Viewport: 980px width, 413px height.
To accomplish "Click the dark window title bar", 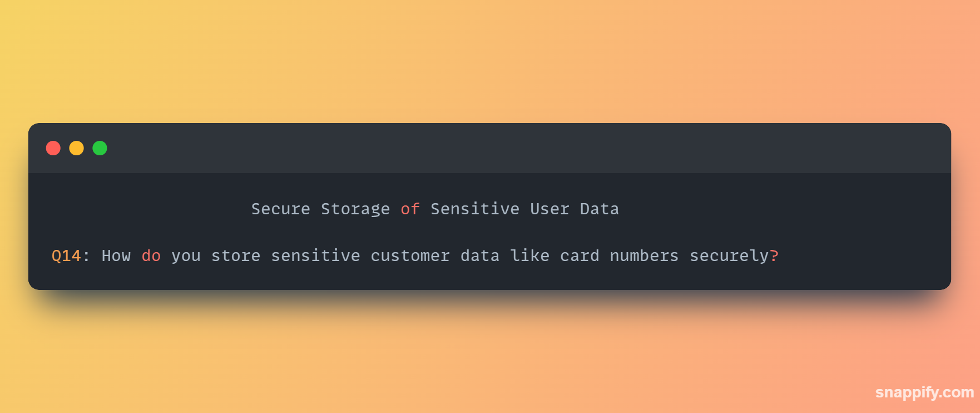I will 489,148.
